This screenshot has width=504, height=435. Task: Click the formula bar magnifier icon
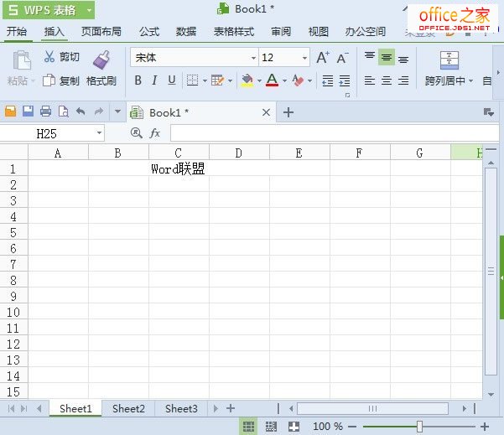137,132
